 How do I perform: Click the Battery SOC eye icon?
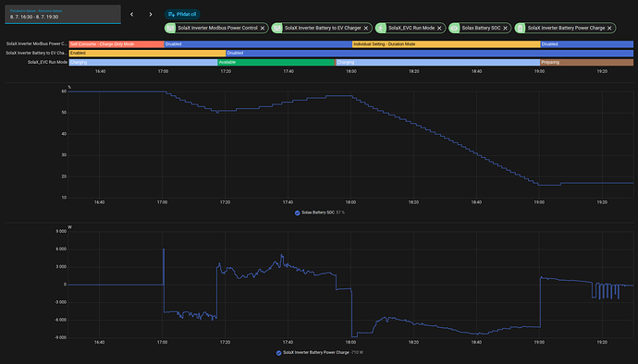tap(454, 28)
